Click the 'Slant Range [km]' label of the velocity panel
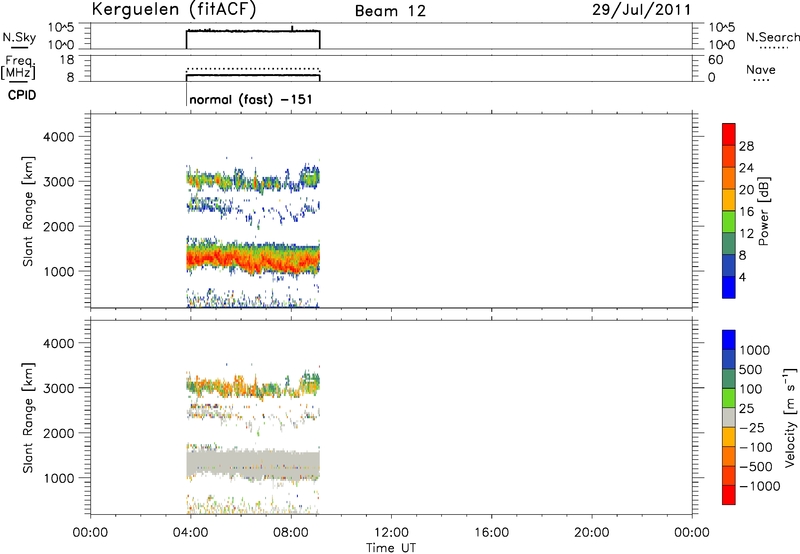Screen dimensions: 800x554 (28, 418)
